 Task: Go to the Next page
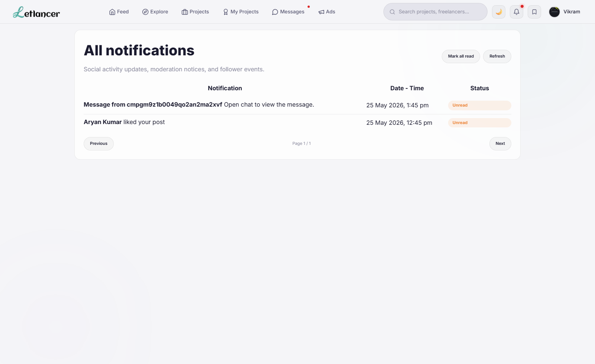coord(500,144)
